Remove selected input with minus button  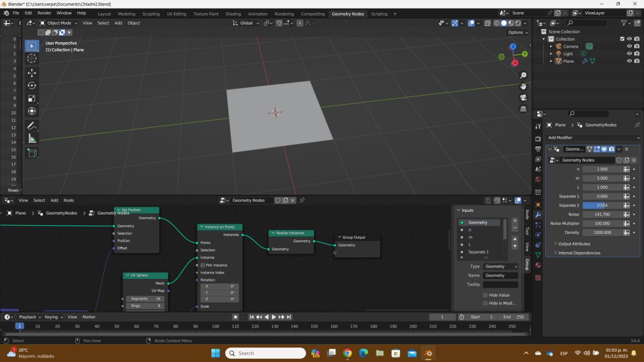tap(515, 228)
